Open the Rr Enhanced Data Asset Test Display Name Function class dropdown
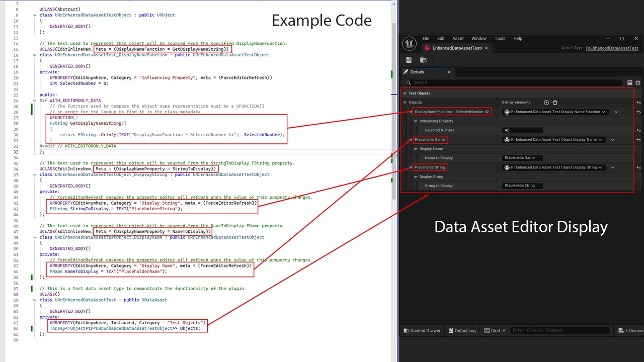The image size is (644, 362). point(555,112)
